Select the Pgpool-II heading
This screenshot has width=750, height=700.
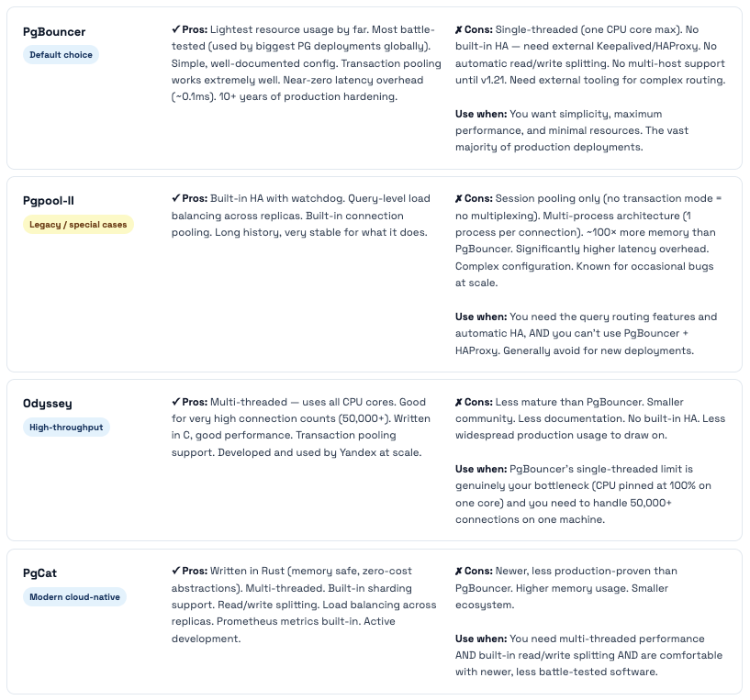pyautogui.click(x=51, y=201)
